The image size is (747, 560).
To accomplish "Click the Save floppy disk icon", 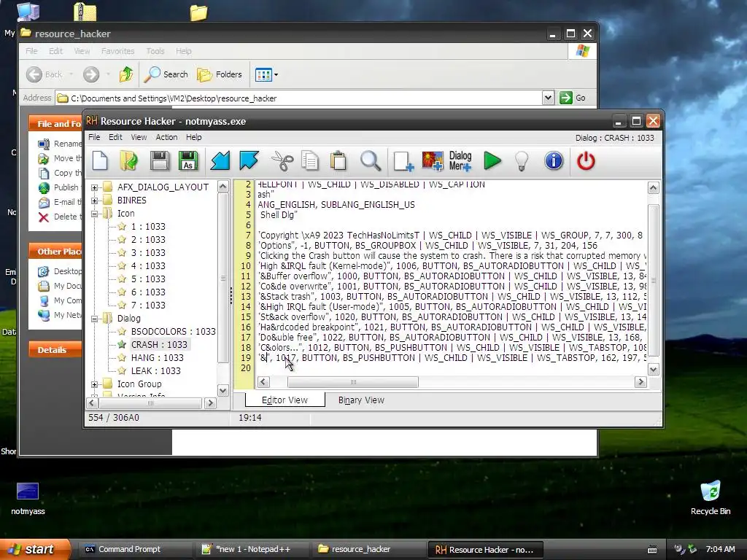I will click(x=160, y=161).
